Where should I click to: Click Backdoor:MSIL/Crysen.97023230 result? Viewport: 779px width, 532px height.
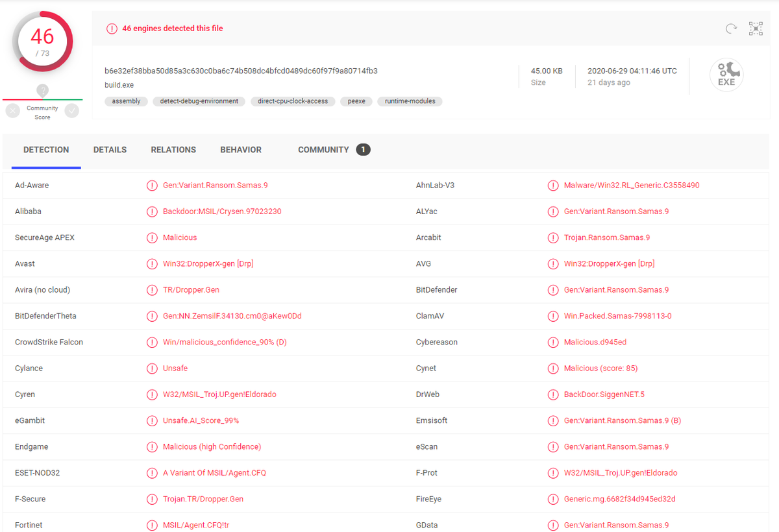tap(222, 212)
